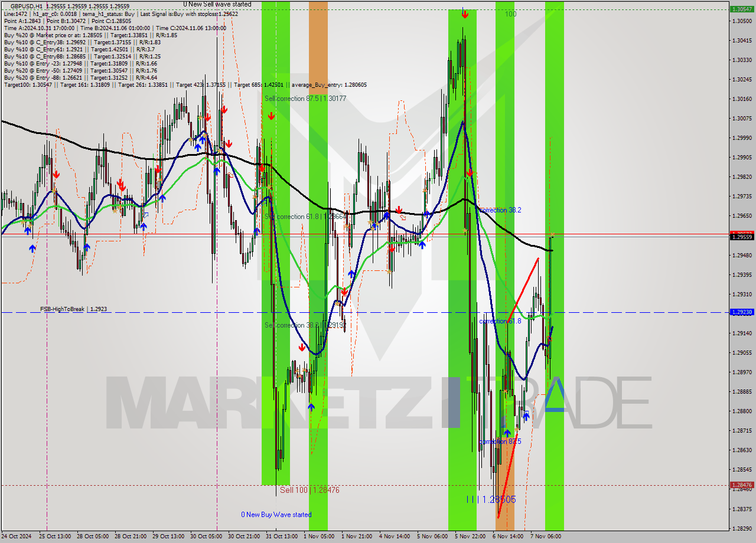The width and height of the screenshot is (756, 543).
Task: Click the 1.29230 price level tag
Action: tap(741, 312)
